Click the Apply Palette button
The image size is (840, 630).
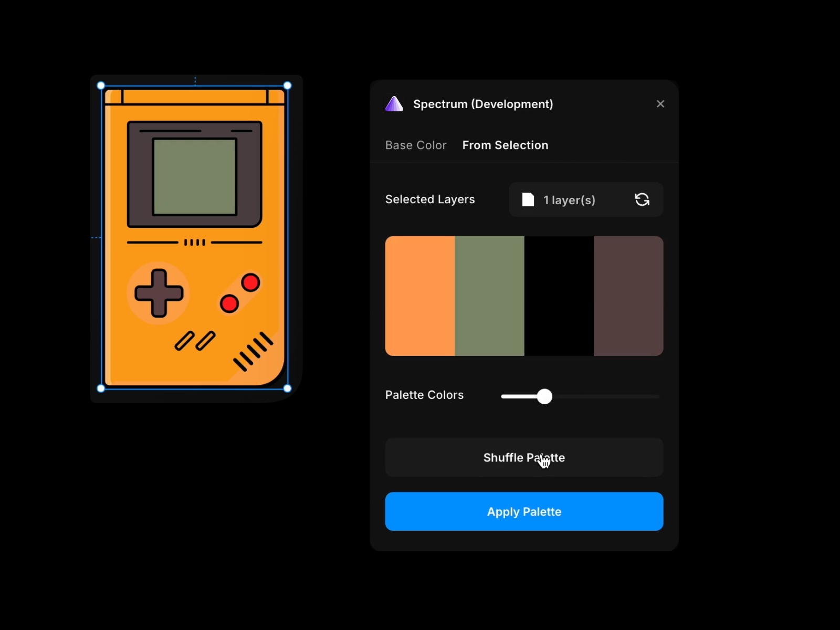click(523, 511)
